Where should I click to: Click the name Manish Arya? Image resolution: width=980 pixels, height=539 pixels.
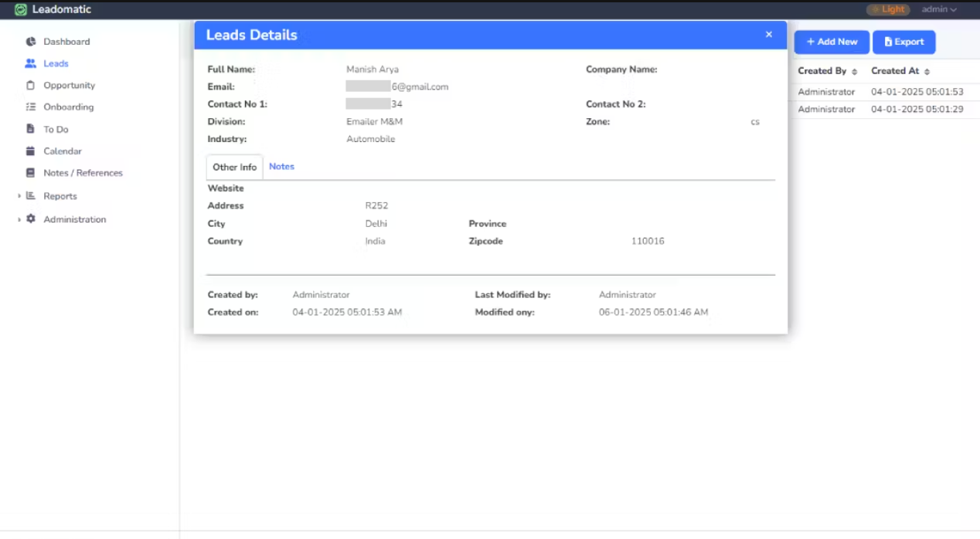click(373, 69)
